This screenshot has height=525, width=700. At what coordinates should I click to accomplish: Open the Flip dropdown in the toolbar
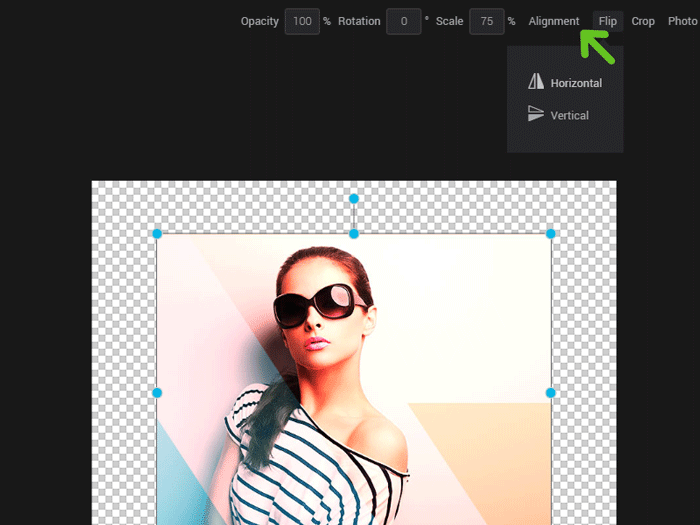pos(607,21)
